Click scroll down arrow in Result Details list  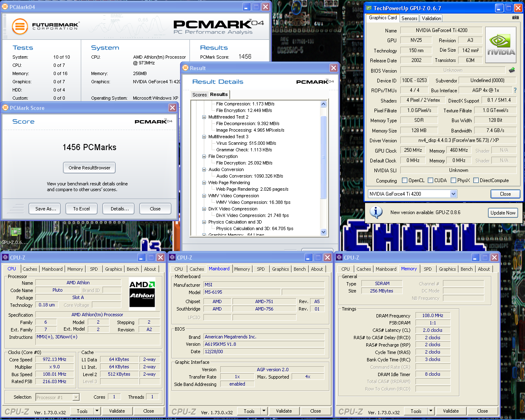(x=323, y=232)
